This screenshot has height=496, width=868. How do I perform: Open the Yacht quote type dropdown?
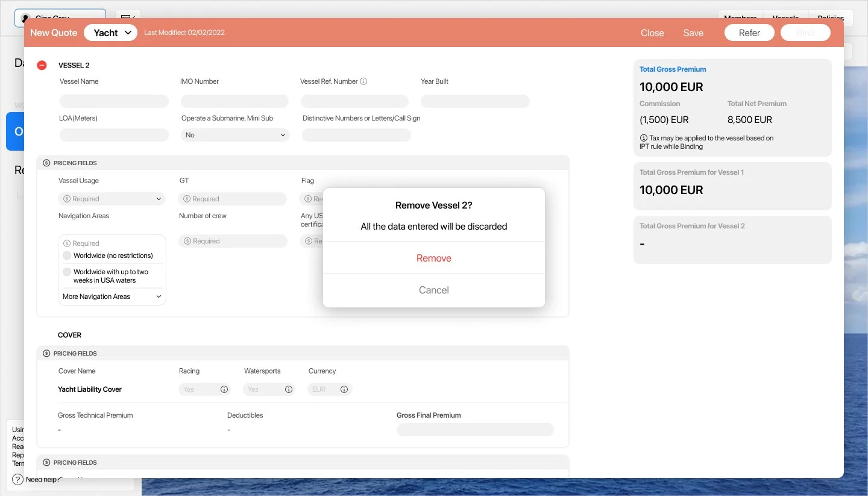coord(111,33)
